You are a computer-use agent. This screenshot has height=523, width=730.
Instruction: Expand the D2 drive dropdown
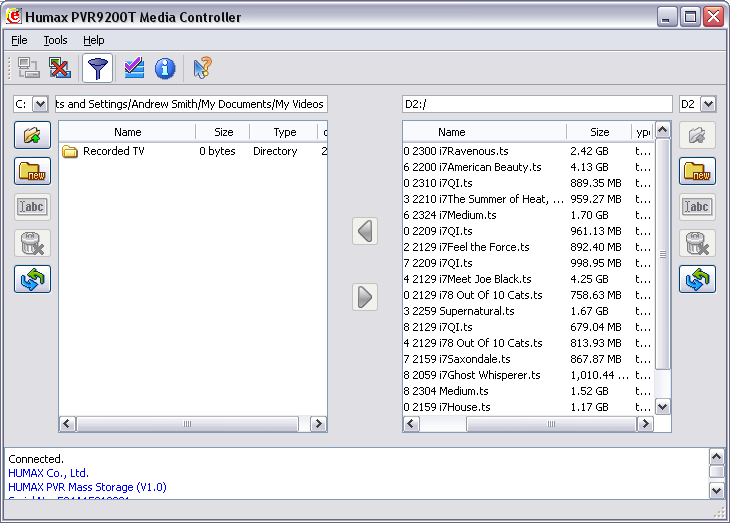708,104
